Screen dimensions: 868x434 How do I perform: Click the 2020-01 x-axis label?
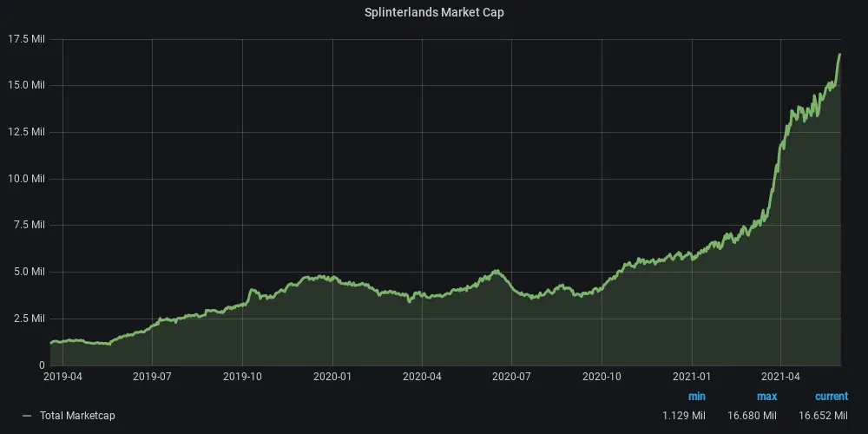[x=332, y=377]
